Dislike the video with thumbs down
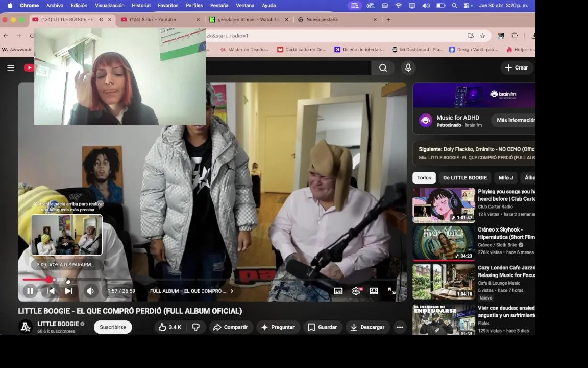This screenshot has height=368, width=588. (x=196, y=327)
